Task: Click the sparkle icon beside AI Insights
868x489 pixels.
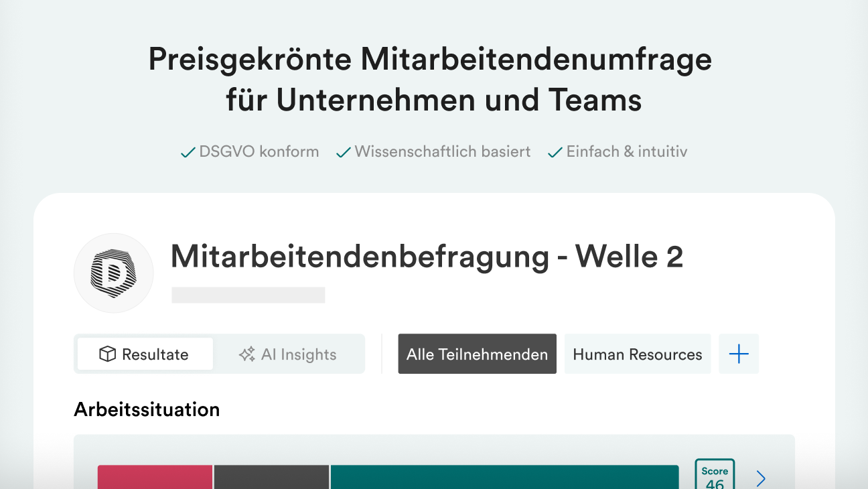Action: coord(247,354)
